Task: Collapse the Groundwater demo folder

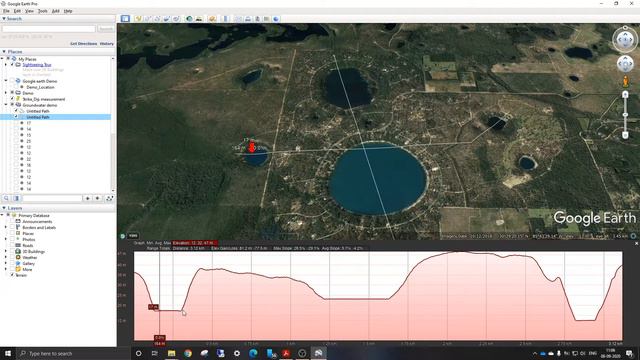Action: click(x=6, y=105)
